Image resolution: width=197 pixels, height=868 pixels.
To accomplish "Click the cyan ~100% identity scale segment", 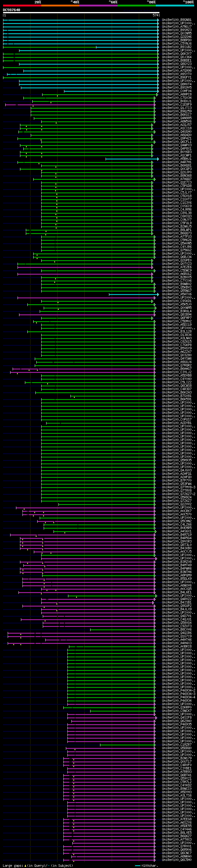I will click(175, 6).
